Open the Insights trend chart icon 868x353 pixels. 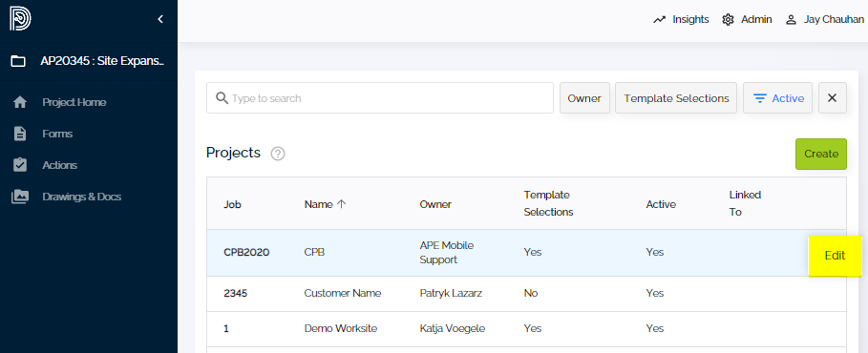point(659,20)
